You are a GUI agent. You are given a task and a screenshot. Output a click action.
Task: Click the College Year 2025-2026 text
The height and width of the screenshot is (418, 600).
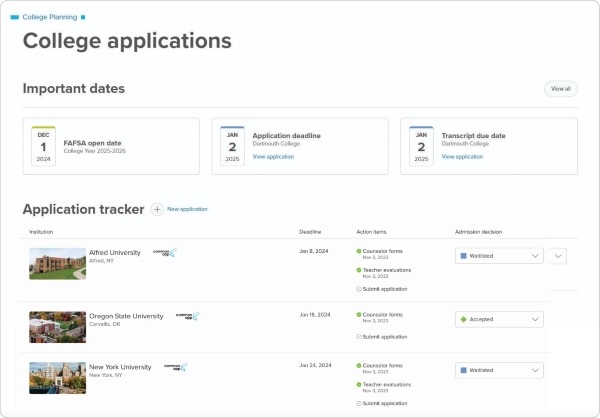95,151
